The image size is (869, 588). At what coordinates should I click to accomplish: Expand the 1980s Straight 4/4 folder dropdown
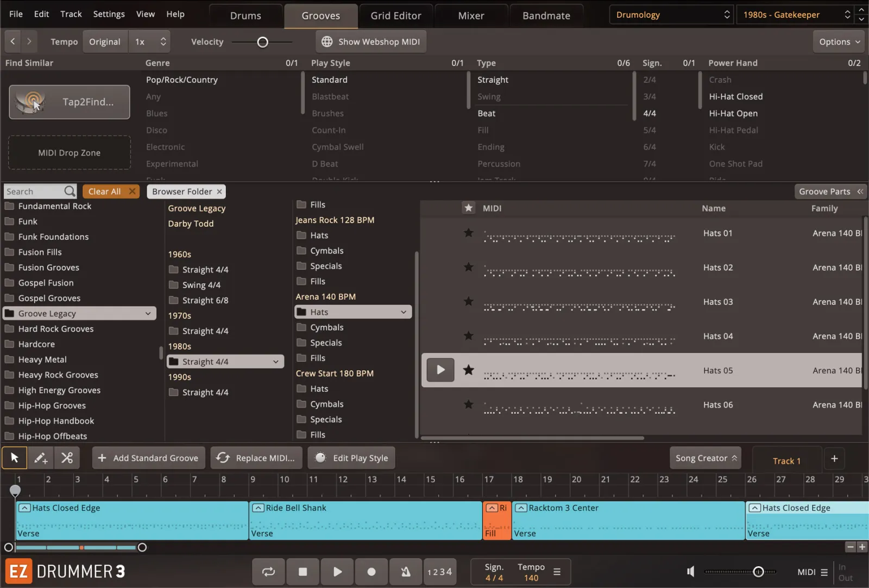275,362
